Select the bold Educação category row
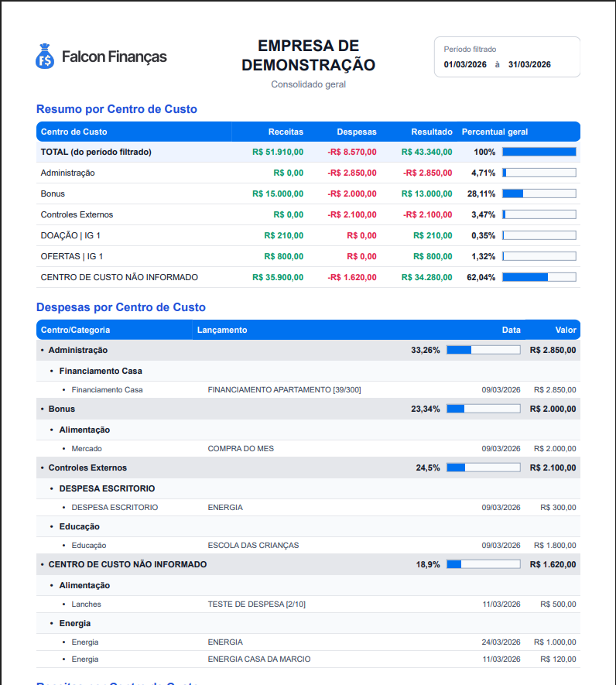Viewport: 616px width, 685px height. pos(308,527)
